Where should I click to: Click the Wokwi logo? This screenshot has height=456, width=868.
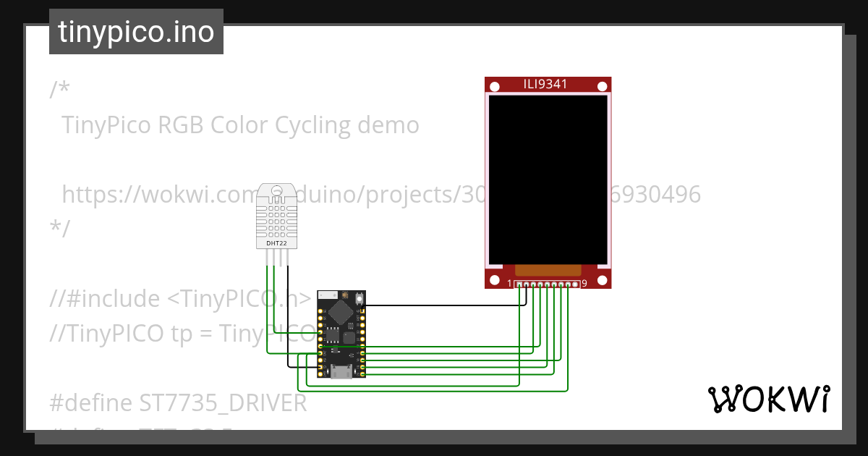click(x=767, y=399)
